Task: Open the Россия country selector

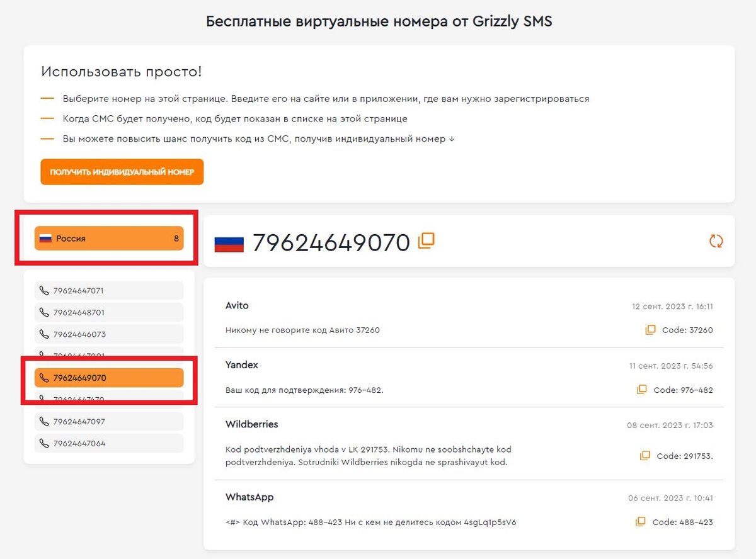Action: pyautogui.click(x=109, y=239)
